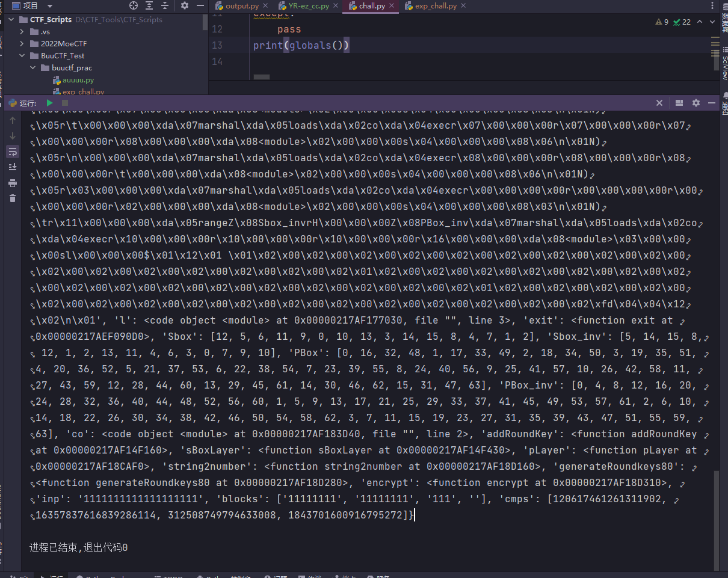This screenshot has height=578, width=728.
Task: Click the locate/select opened file target icon
Action: coord(134,6)
